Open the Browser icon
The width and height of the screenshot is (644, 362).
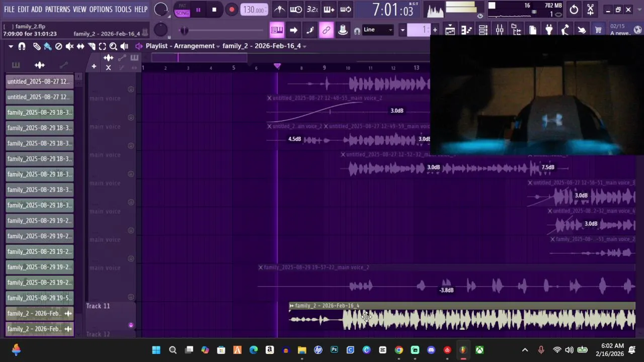pos(516,30)
